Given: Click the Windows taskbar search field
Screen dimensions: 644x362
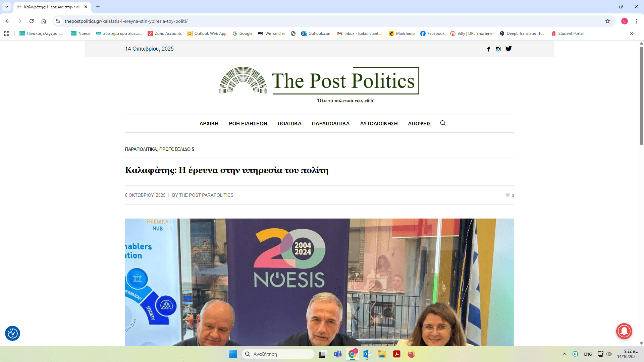Looking at the screenshot, I should point(278,354).
